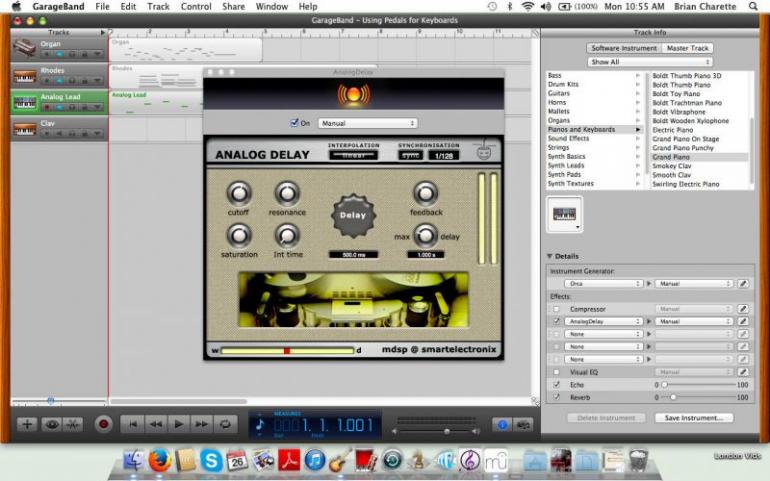
Task: Open the loop browser eye button
Action: point(51,424)
